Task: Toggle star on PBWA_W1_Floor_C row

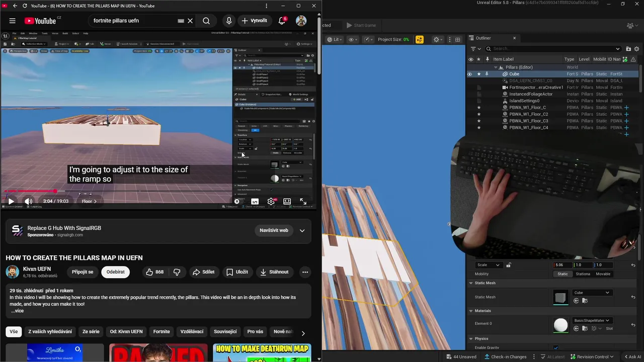Action: 478,108
